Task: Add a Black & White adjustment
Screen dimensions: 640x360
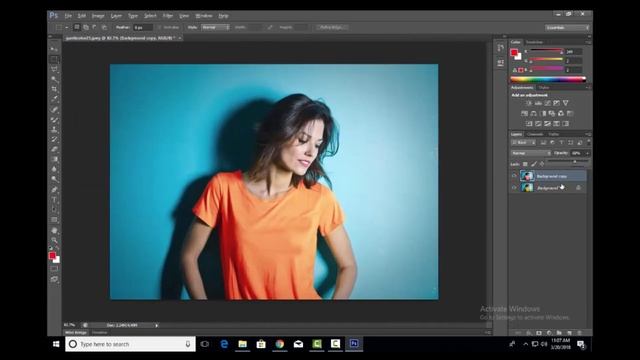Action: (542, 113)
